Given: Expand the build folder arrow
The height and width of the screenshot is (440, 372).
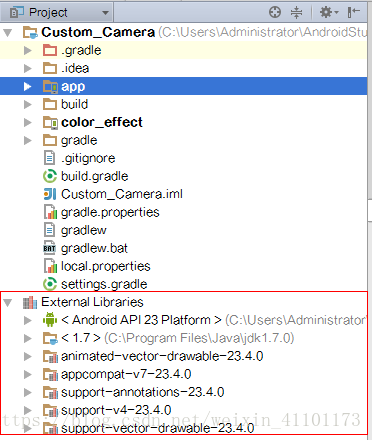Looking at the screenshot, I should coord(28,104).
